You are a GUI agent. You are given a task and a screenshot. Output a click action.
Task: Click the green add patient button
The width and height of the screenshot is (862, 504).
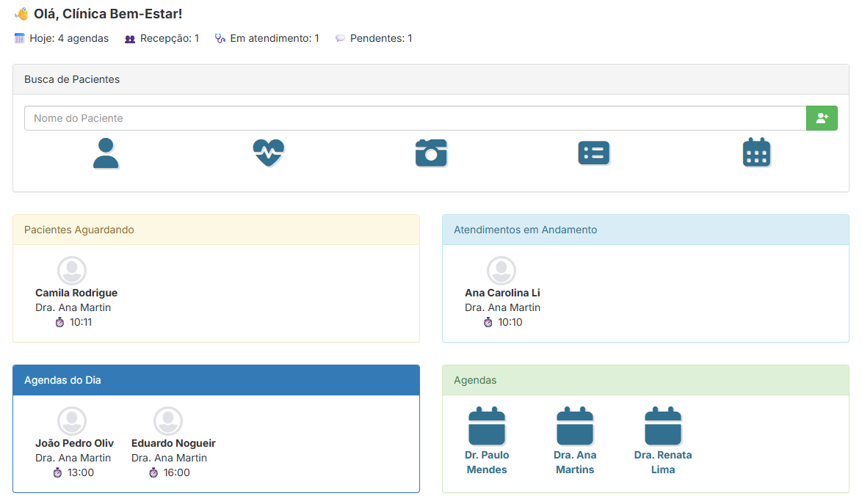[822, 118]
